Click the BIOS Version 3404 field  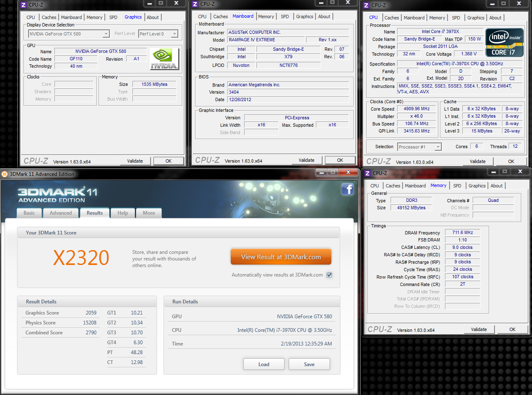[288, 92]
